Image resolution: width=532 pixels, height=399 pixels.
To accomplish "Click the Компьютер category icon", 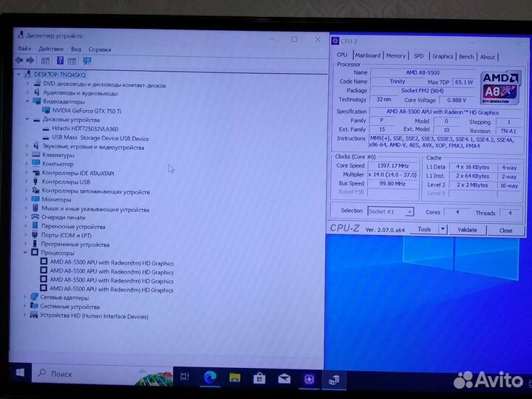I will [35, 163].
